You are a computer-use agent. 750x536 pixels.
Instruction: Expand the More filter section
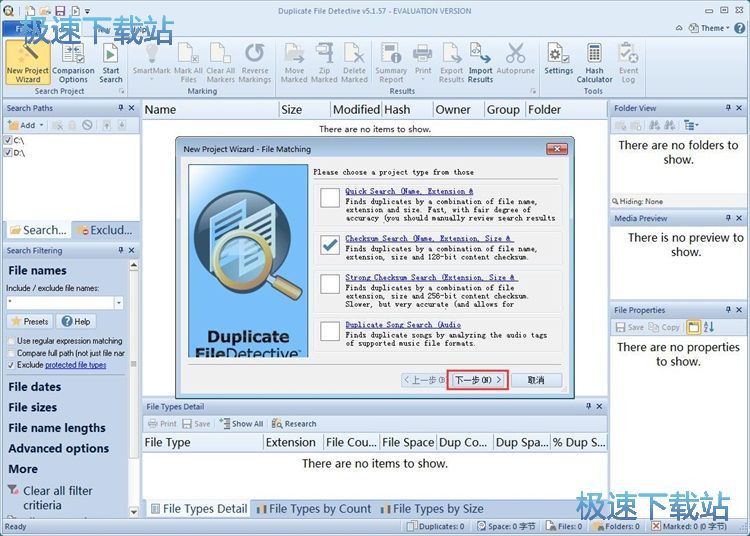[x=23, y=469]
